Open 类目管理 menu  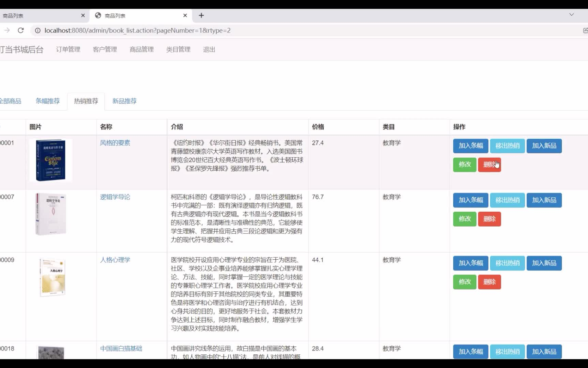point(178,49)
